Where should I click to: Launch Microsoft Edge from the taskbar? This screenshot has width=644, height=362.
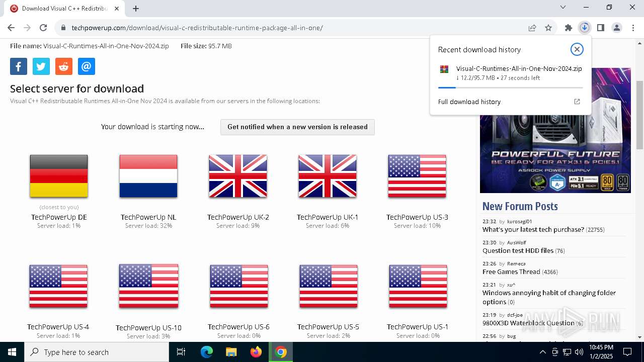click(x=207, y=352)
